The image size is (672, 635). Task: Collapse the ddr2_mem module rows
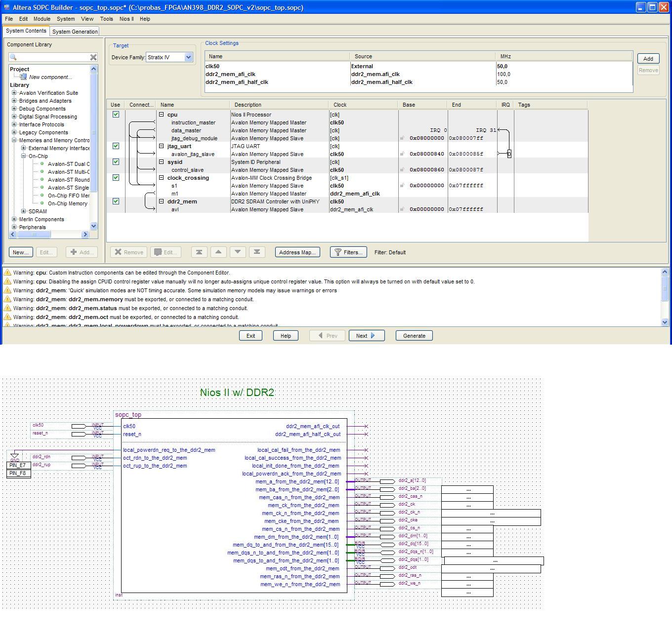(161, 201)
